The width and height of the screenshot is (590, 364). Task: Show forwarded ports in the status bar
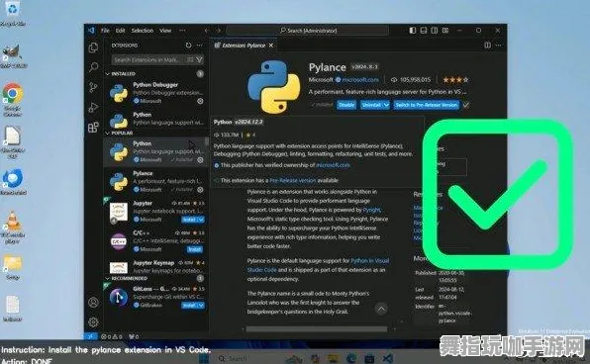point(134,336)
